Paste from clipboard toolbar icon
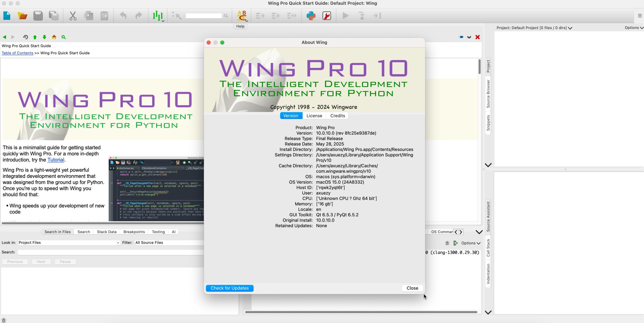Viewport: 644px width, 323px height. 104,16
